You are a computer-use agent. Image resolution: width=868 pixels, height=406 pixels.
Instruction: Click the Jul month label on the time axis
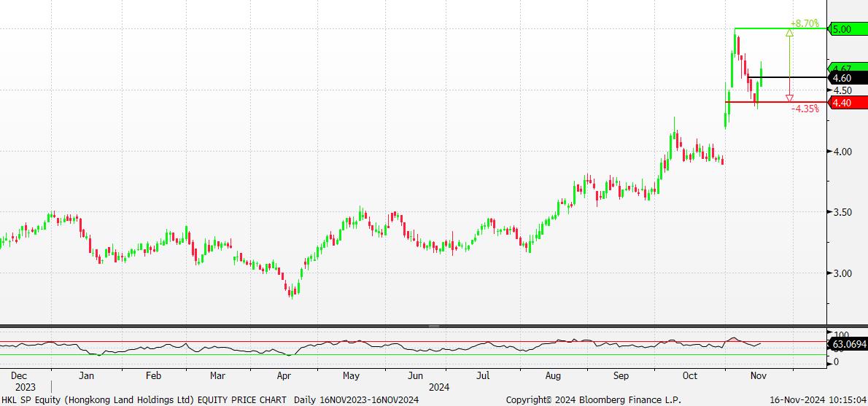click(484, 376)
